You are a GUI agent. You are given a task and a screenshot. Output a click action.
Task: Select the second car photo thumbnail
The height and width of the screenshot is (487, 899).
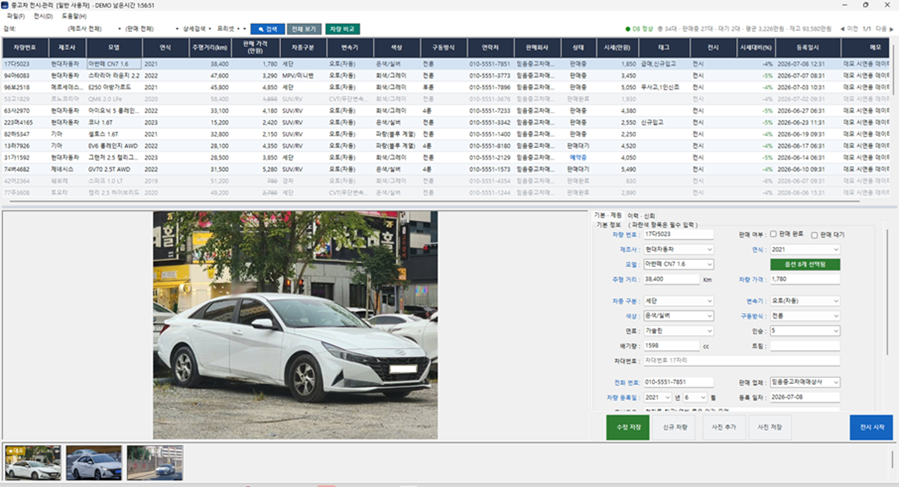coord(94,463)
